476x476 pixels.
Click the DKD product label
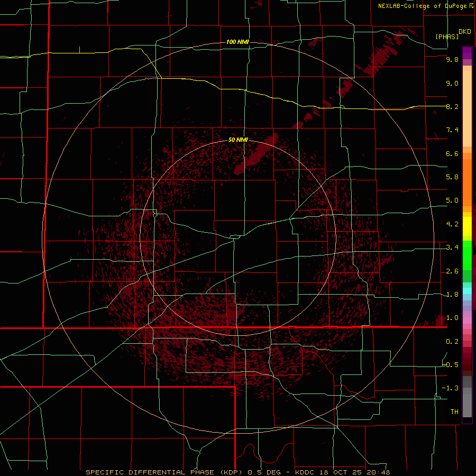[x=464, y=32]
